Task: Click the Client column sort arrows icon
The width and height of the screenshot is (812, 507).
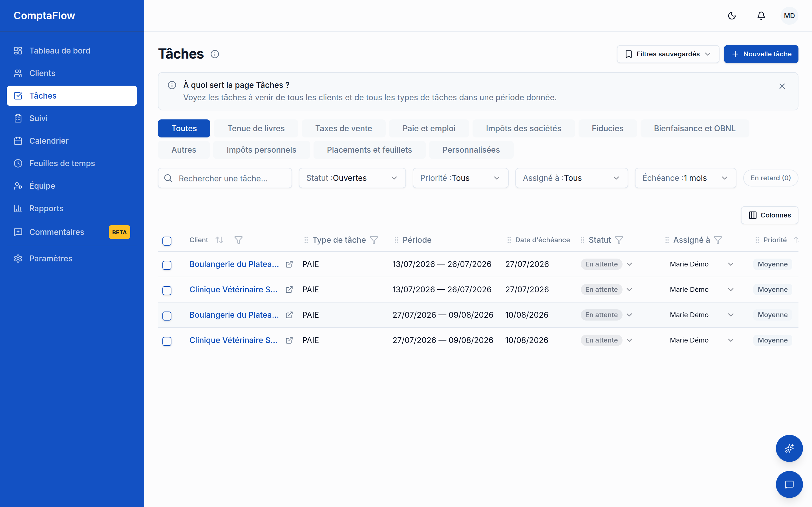Action: (x=219, y=240)
